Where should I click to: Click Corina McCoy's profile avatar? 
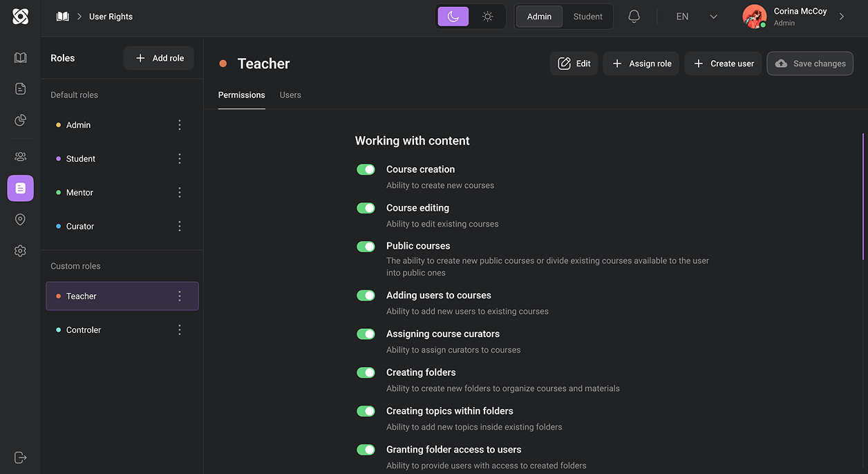click(x=754, y=16)
